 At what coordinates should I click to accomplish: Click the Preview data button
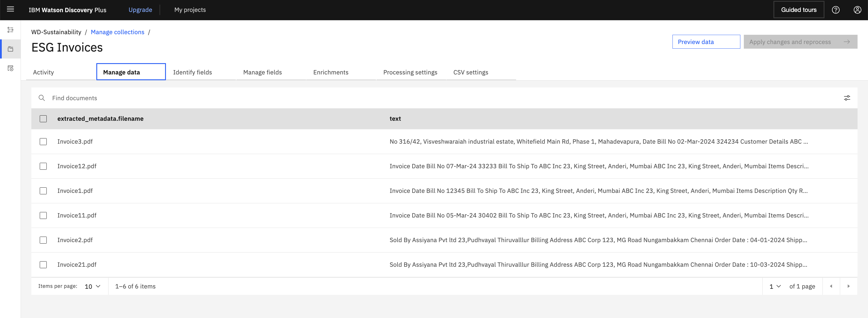click(706, 42)
